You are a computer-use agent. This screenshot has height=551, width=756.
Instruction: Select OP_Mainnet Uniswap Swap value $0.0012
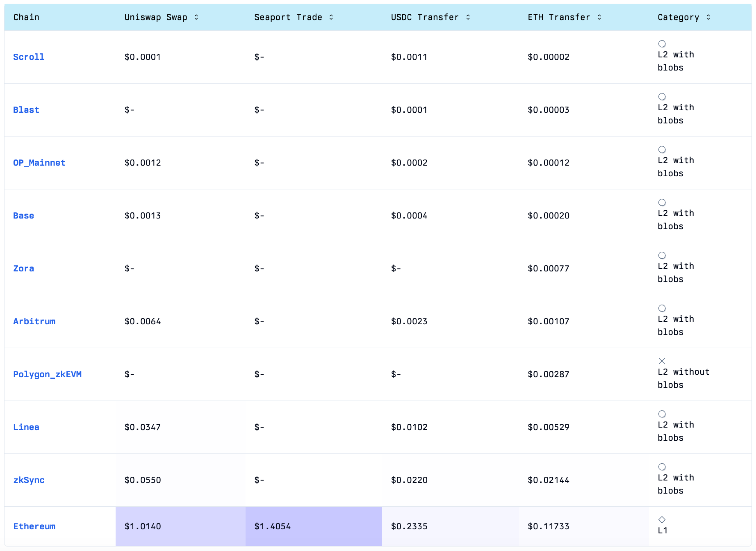tap(143, 163)
